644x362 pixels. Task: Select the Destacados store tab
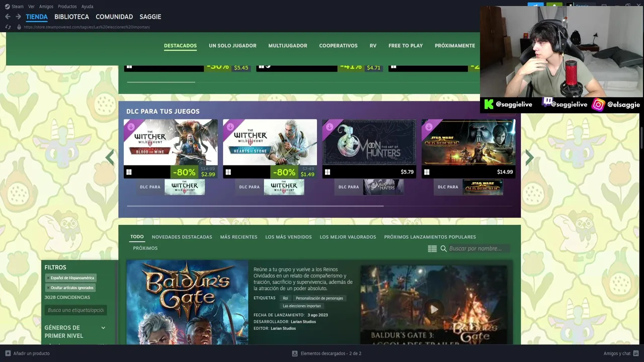(180, 46)
